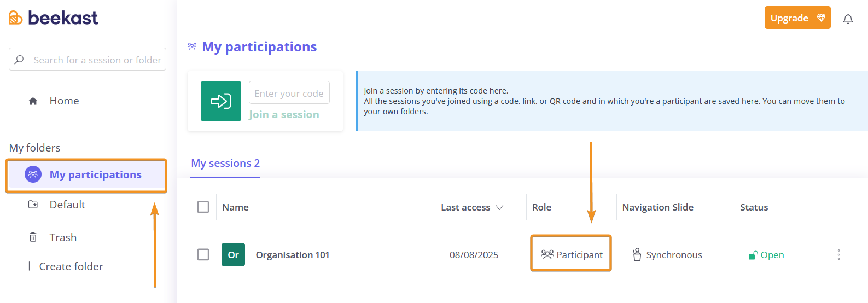
Task: Click the search magnifier icon
Action: (19, 60)
